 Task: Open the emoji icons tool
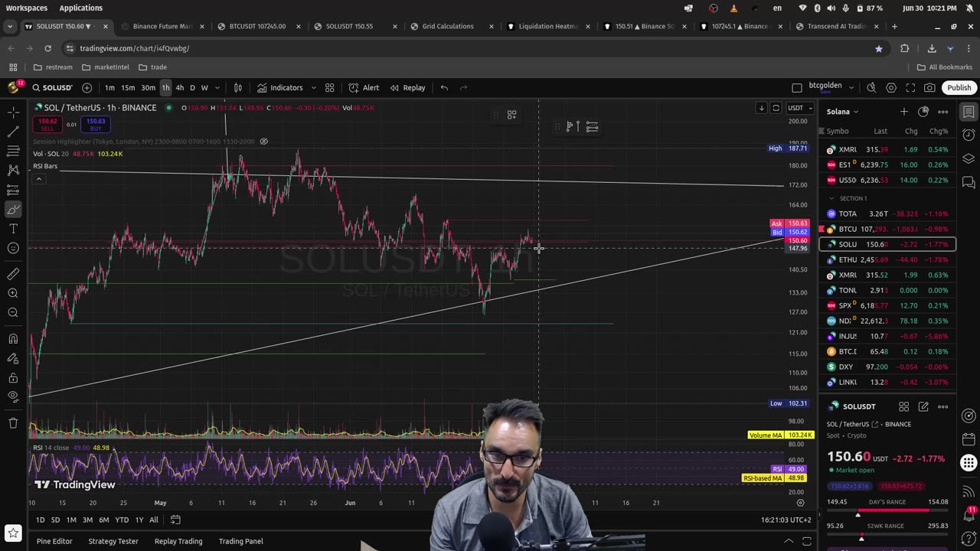[13, 248]
